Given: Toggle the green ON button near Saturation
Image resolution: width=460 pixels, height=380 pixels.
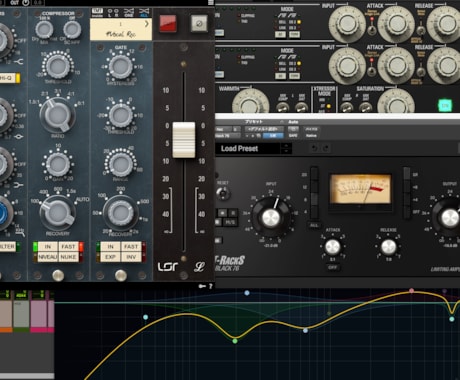Looking at the screenshot, I should coord(445,106).
